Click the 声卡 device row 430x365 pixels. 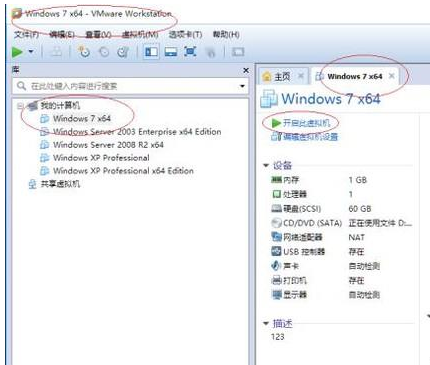point(342,266)
